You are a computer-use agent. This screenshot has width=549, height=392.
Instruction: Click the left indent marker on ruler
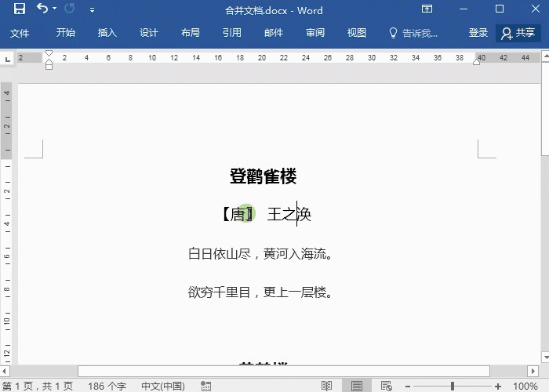coord(49,65)
